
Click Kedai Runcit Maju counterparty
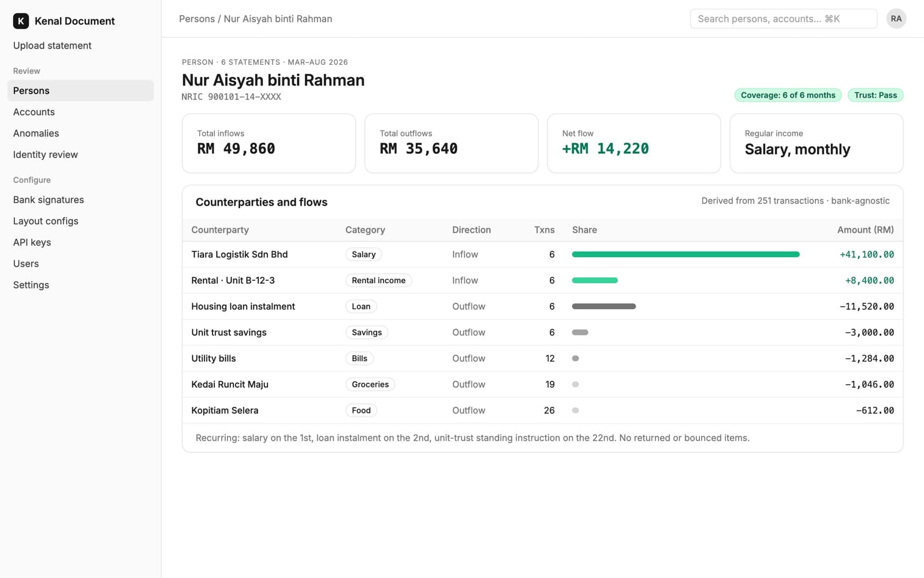click(x=230, y=384)
